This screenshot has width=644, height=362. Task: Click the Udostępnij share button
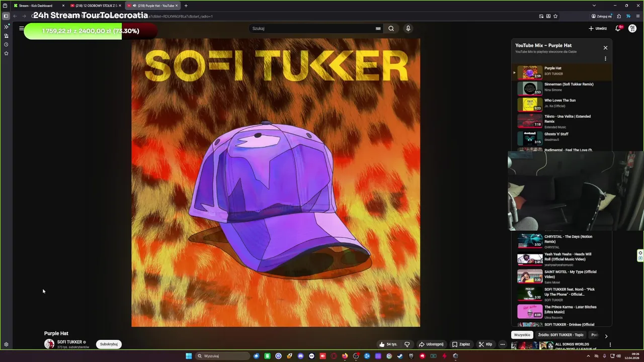click(x=431, y=344)
